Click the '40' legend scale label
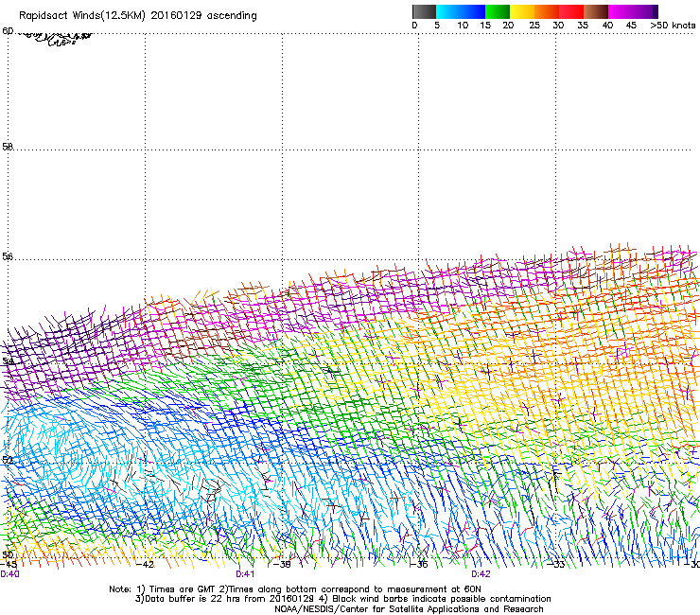This screenshot has width=700, height=615. (607, 26)
